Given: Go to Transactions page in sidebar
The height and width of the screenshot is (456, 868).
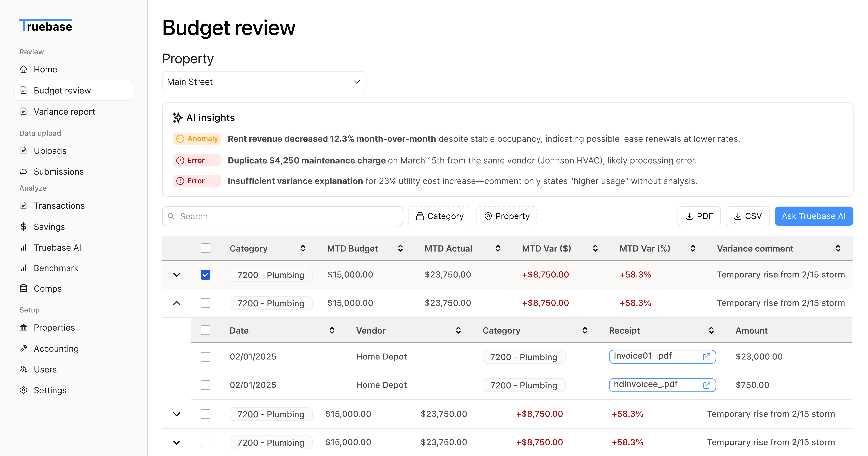Looking at the screenshot, I should point(59,205).
